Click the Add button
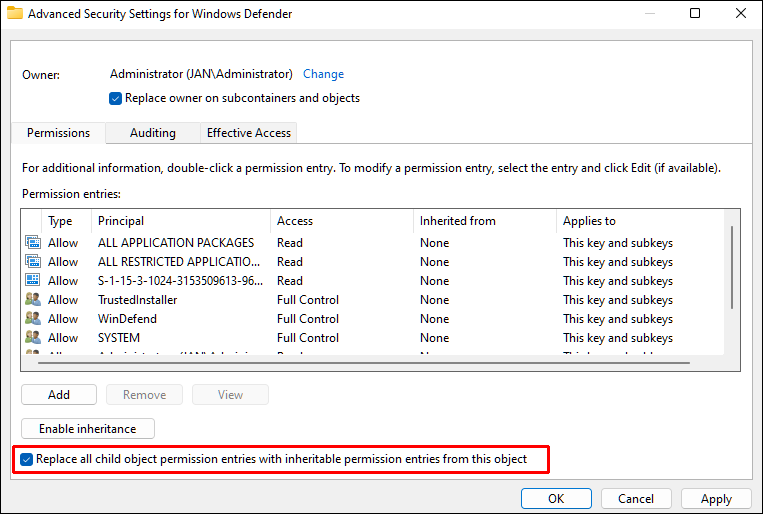This screenshot has height=514, width=763. pyautogui.click(x=59, y=395)
